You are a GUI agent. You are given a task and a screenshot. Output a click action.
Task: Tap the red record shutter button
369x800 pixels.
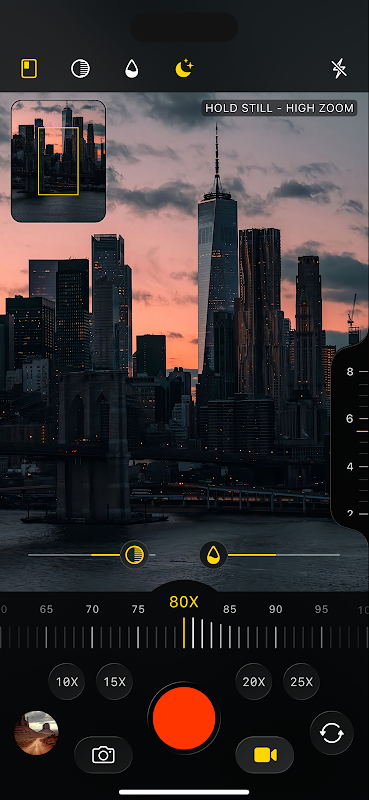point(184,718)
